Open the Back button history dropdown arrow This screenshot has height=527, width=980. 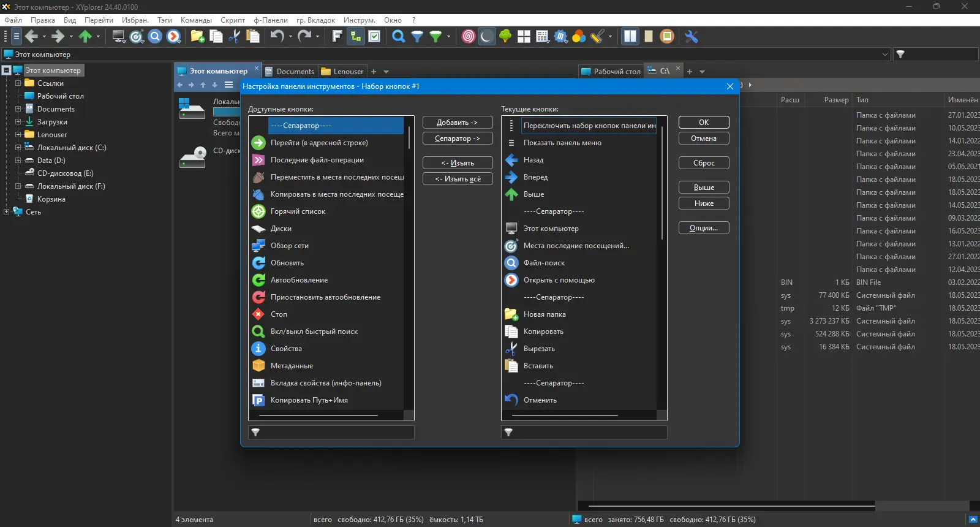coord(44,37)
